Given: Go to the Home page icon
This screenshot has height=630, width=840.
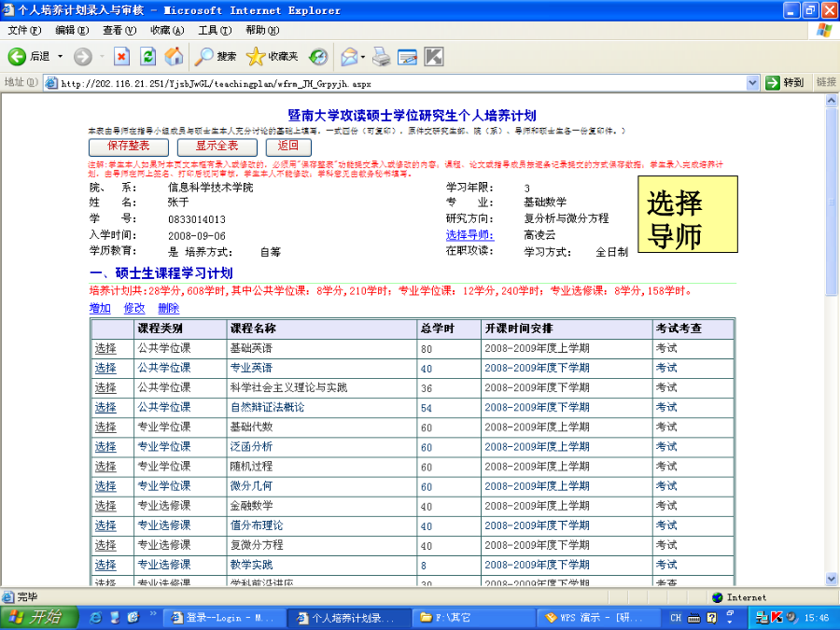Looking at the screenshot, I should 174,56.
